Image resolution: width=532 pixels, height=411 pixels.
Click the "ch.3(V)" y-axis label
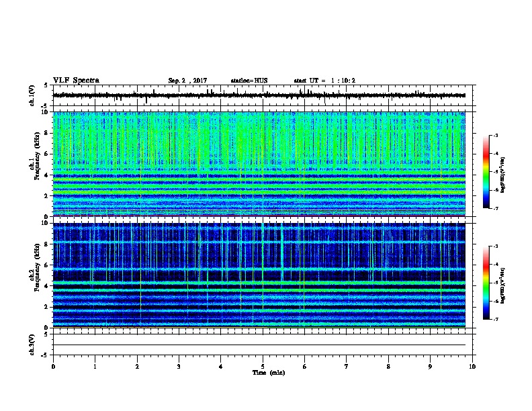point(32,345)
